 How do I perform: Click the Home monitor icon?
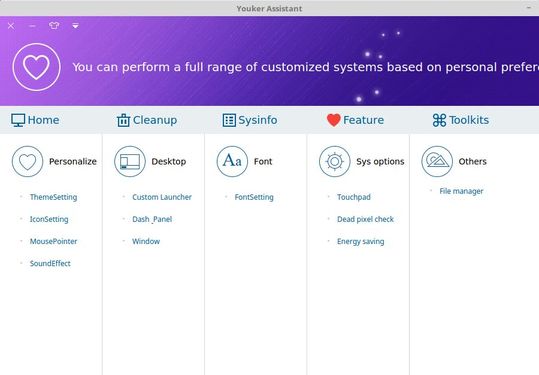[x=18, y=120]
